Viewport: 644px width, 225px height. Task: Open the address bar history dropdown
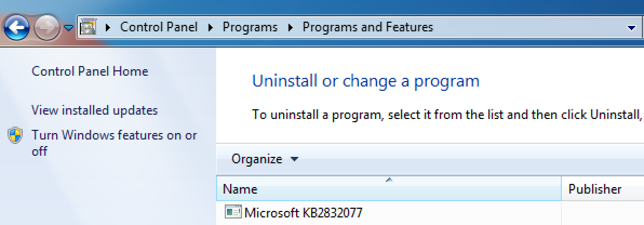point(631,28)
